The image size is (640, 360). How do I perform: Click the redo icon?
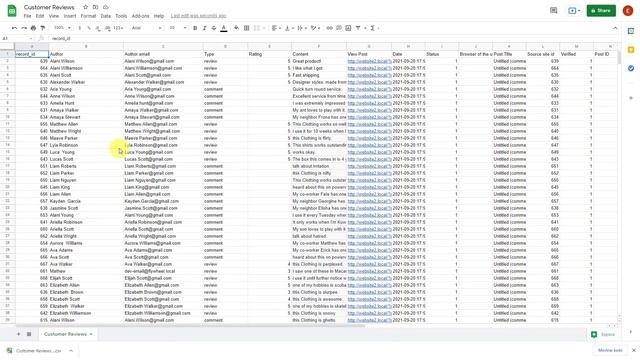24,28
